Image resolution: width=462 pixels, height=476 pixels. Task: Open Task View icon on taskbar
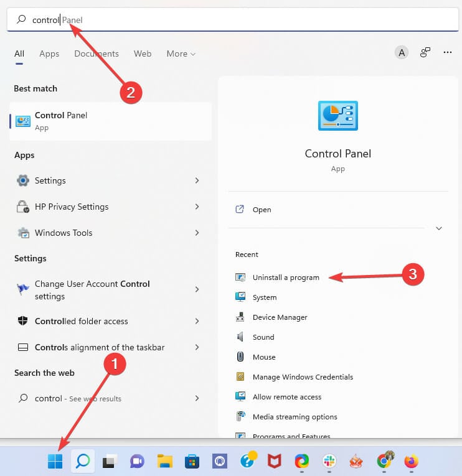(110, 461)
